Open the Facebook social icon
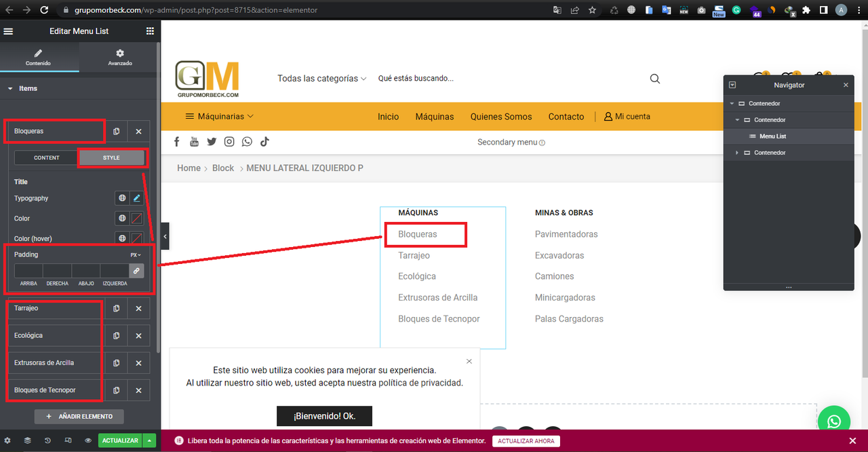The image size is (868, 452). point(177,142)
